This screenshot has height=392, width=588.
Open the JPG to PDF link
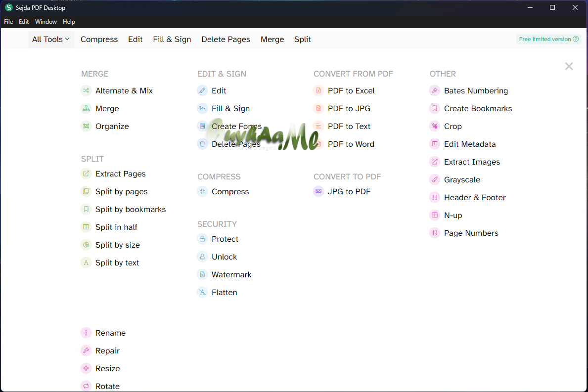point(349,191)
